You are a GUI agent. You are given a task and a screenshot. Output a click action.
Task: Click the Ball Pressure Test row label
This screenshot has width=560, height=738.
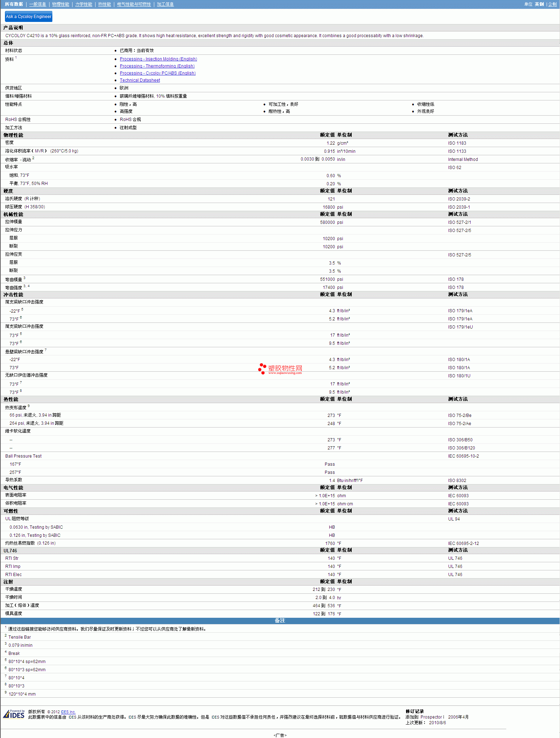point(23,456)
